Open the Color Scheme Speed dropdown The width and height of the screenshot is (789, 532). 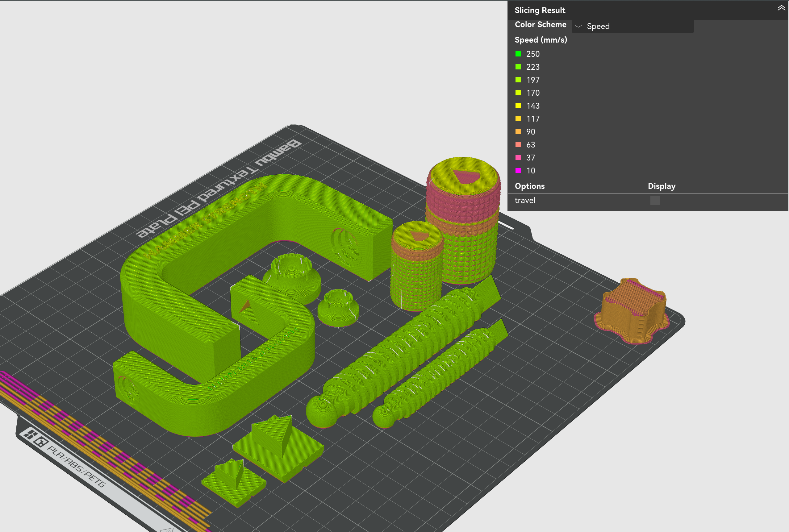point(632,26)
